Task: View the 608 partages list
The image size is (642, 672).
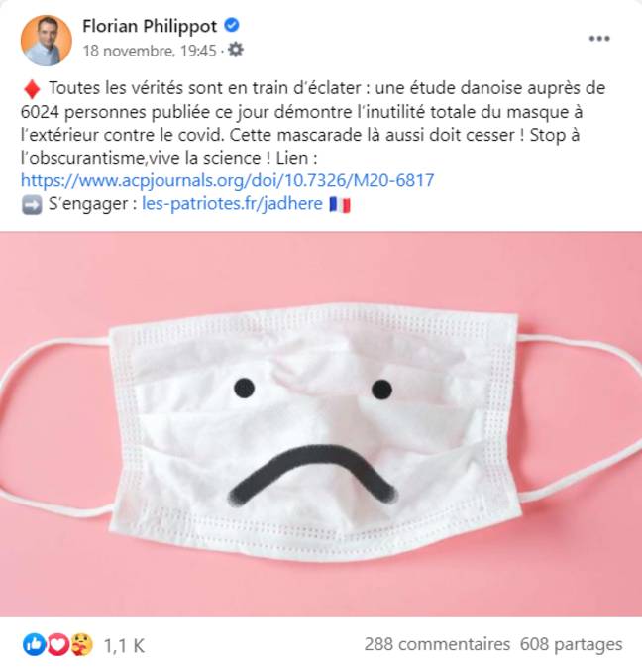Action: point(572,644)
